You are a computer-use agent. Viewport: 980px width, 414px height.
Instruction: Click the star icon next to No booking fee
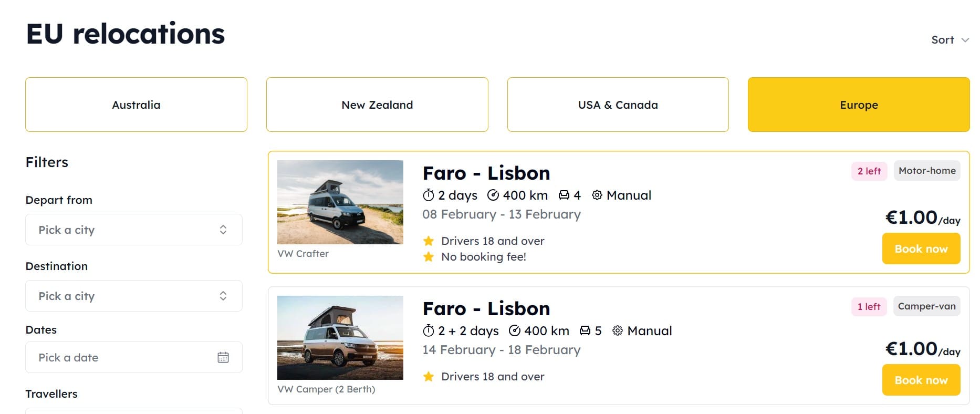pyautogui.click(x=429, y=257)
